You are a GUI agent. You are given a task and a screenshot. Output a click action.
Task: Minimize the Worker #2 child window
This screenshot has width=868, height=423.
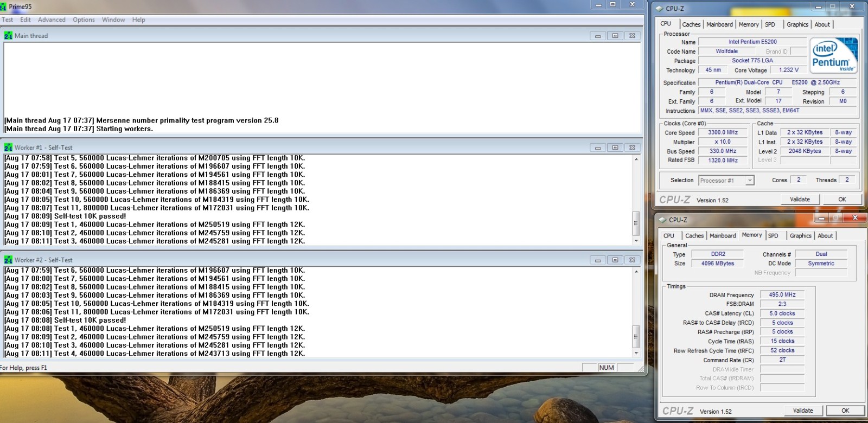[x=598, y=260]
